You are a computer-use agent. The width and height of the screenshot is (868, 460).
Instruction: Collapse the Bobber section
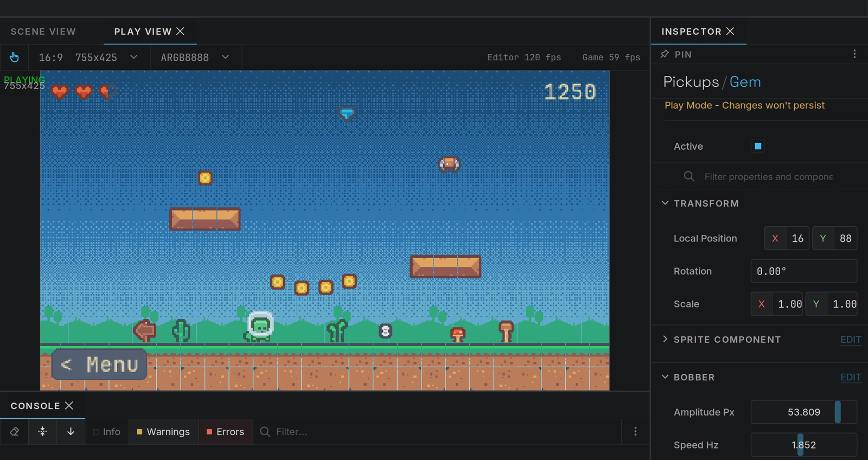pos(665,377)
